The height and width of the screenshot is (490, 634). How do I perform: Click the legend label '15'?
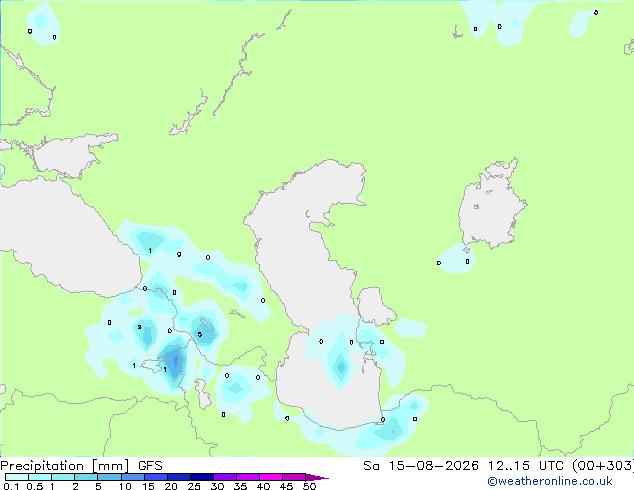click(148, 486)
